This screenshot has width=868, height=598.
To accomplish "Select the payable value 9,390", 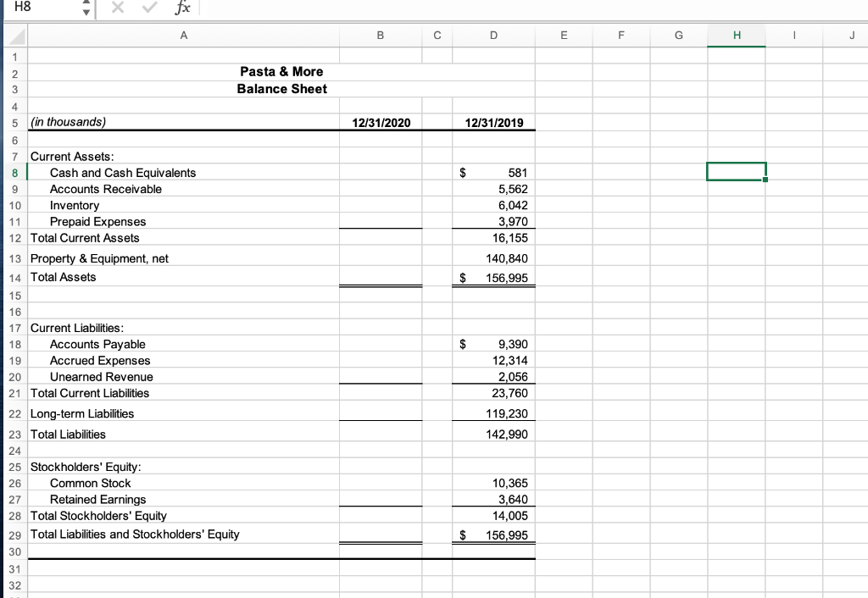I will coord(494,344).
